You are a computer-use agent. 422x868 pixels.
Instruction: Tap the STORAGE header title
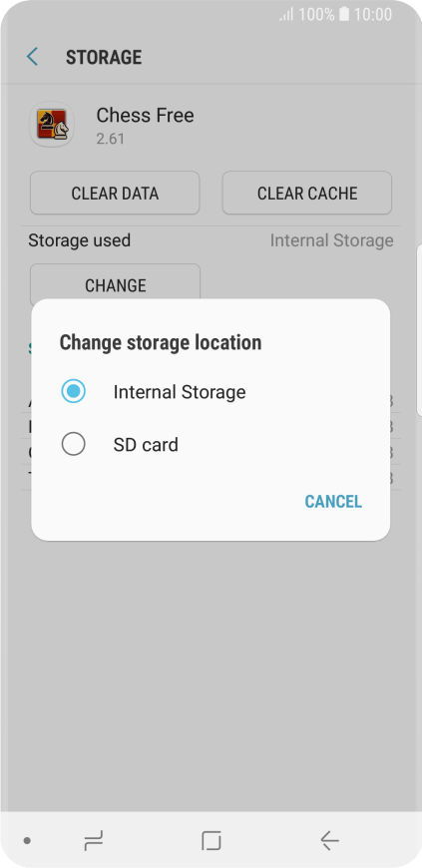104,58
